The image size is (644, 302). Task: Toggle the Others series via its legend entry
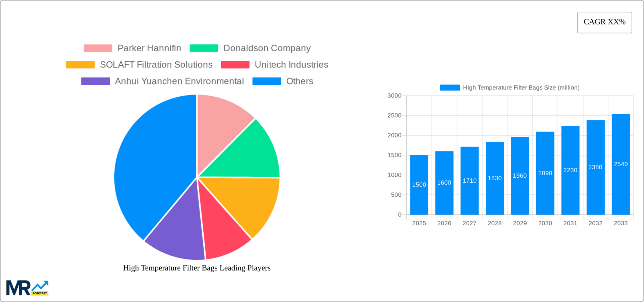pos(300,81)
